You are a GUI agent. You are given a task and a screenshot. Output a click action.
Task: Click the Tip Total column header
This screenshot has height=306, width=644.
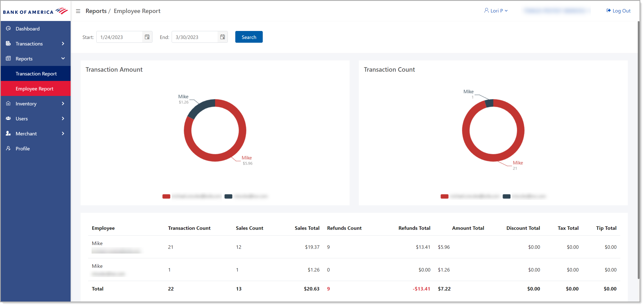coord(606,228)
